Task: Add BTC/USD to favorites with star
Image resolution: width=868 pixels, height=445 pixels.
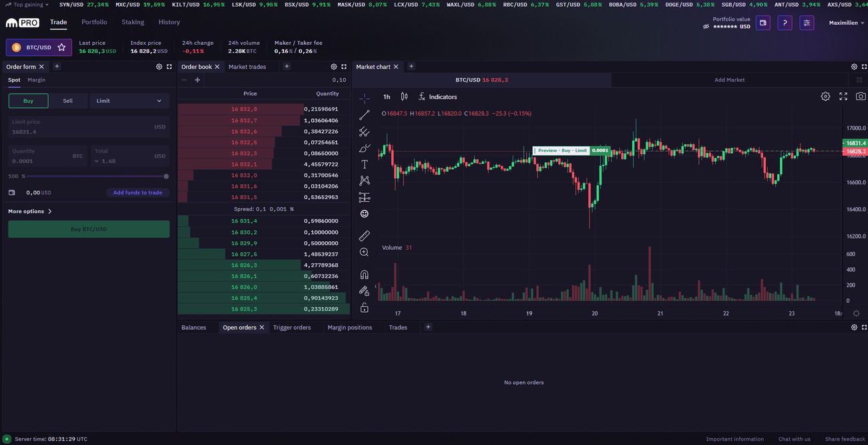Action: [x=61, y=47]
